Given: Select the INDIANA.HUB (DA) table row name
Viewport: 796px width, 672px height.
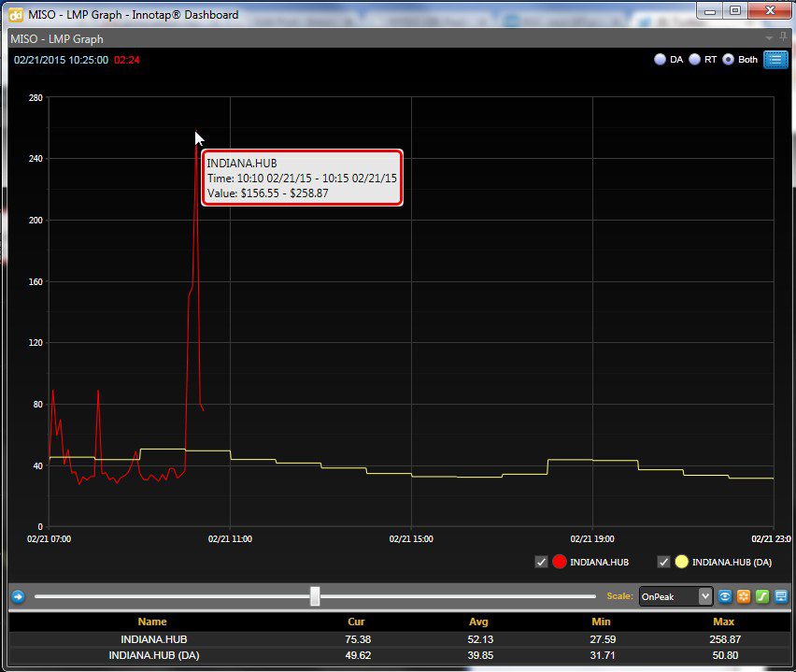Looking at the screenshot, I should point(154,656).
